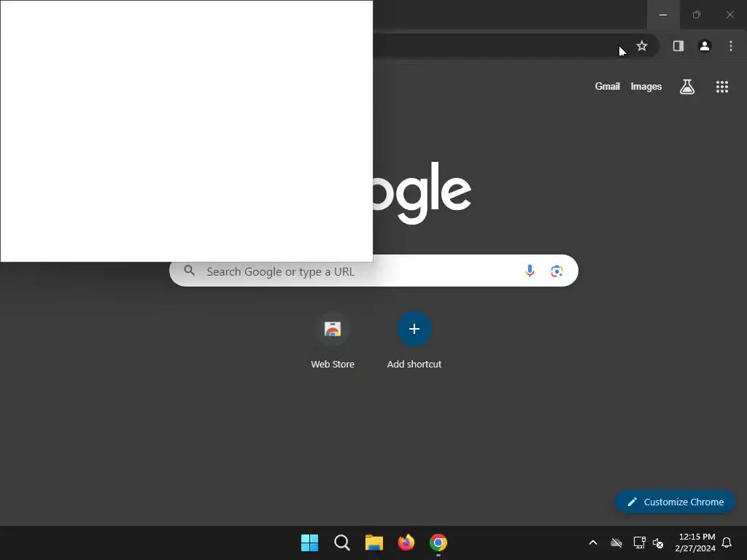The height and width of the screenshot is (560, 747).
Task: Open the Google apps grid
Action: click(722, 87)
